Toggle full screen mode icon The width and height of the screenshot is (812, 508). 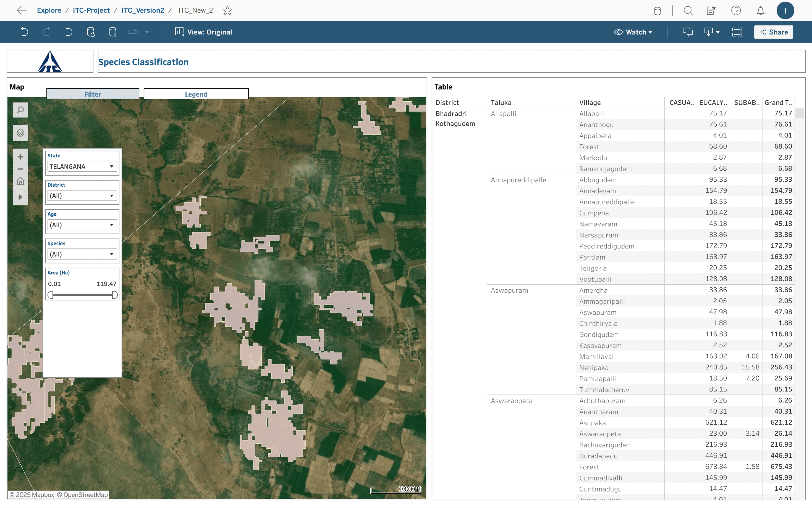pos(737,32)
